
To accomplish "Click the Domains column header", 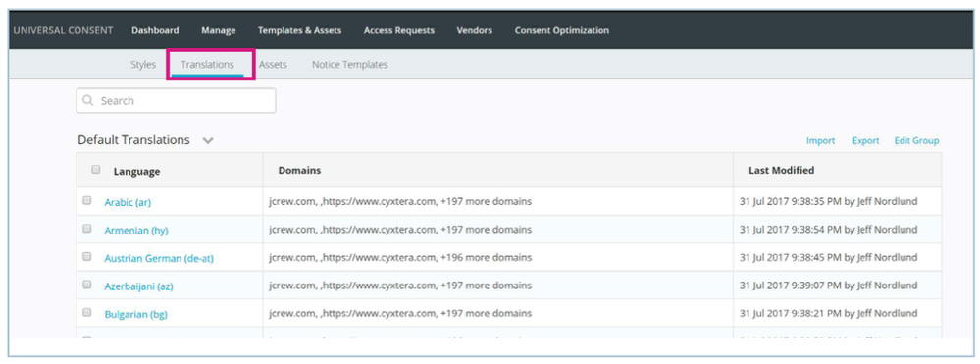I will coord(300,170).
